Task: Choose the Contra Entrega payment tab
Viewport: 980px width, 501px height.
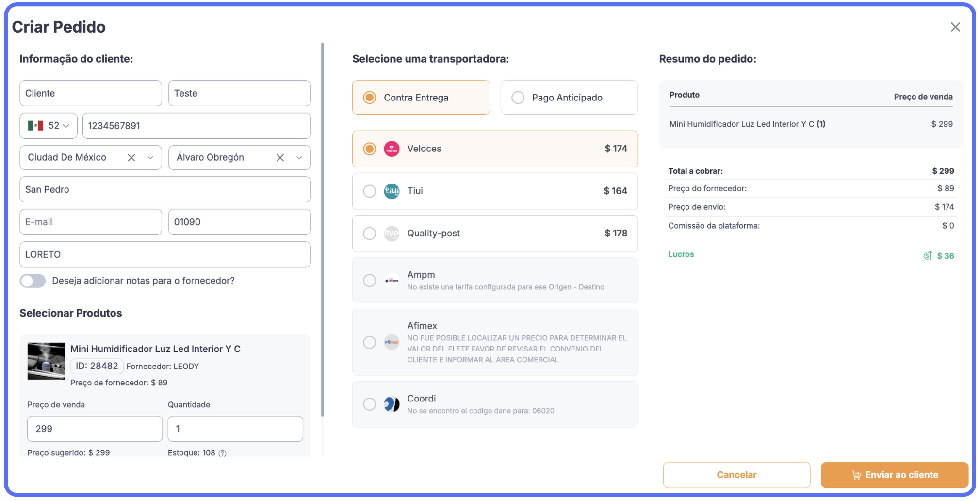Action: [x=421, y=98]
